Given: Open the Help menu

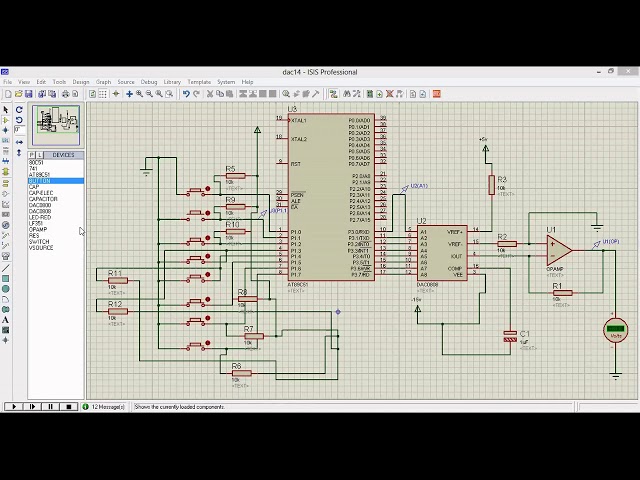Looking at the screenshot, I should point(247,82).
